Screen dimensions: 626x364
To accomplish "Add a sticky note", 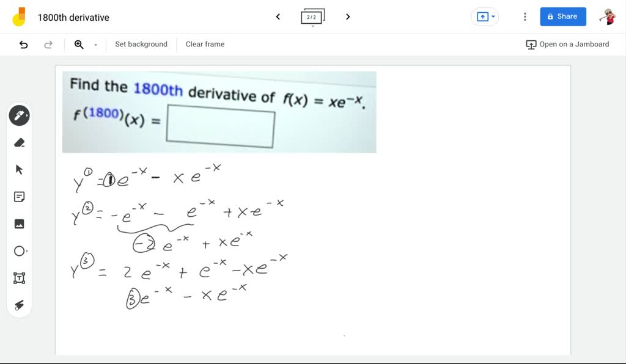I will (x=19, y=197).
